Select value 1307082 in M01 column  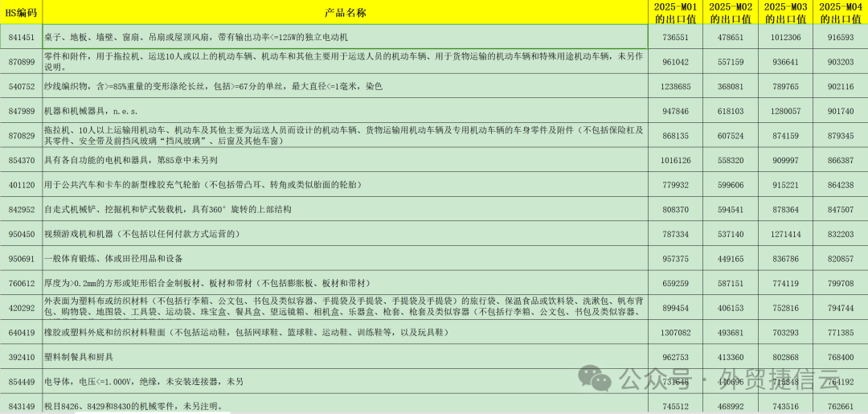(675, 332)
